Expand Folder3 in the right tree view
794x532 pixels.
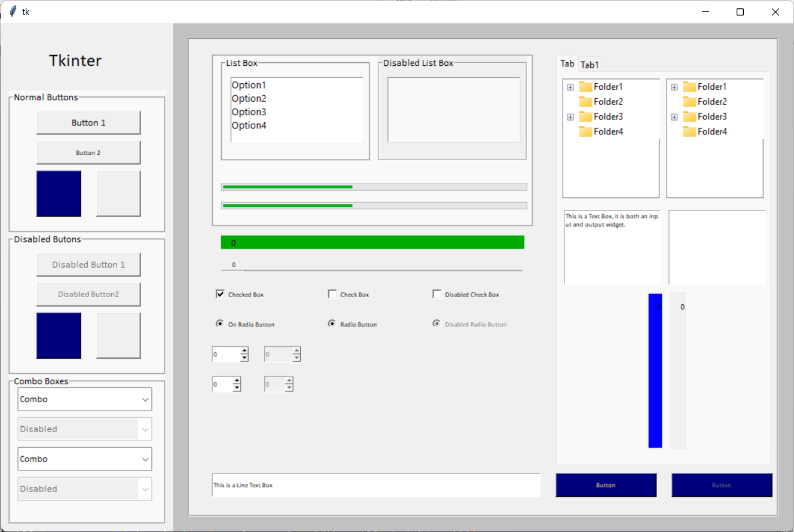674,117
